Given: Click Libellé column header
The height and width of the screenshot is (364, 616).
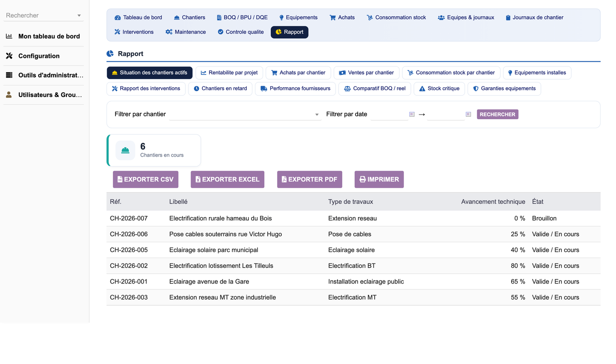Looking at the screenshot, I should pos(178,202).
